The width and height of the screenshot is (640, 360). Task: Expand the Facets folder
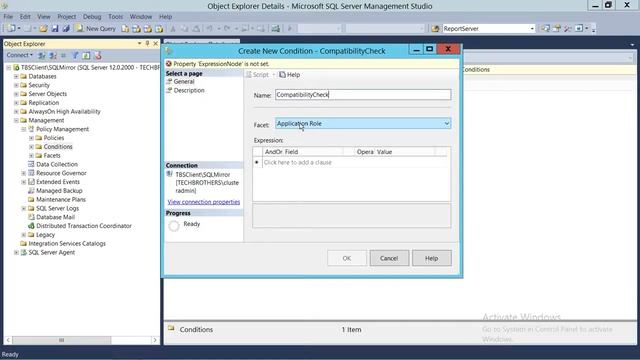[31, 156]
